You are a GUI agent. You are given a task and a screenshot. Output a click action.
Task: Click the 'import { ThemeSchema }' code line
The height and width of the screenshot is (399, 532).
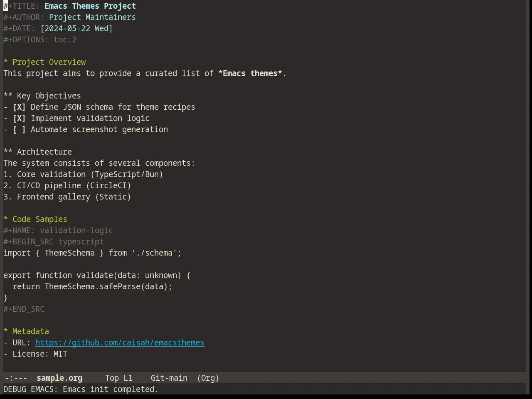[92, 253]
